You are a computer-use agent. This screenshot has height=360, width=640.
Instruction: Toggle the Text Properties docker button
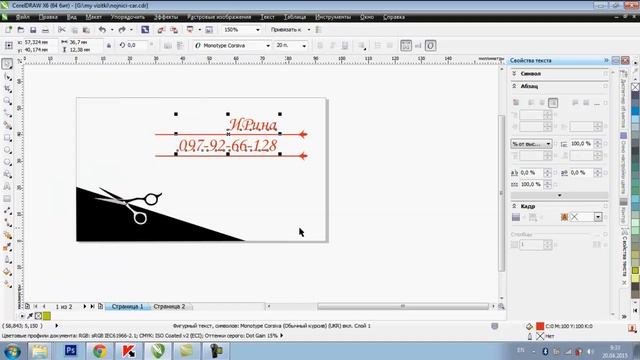(406, 46)
